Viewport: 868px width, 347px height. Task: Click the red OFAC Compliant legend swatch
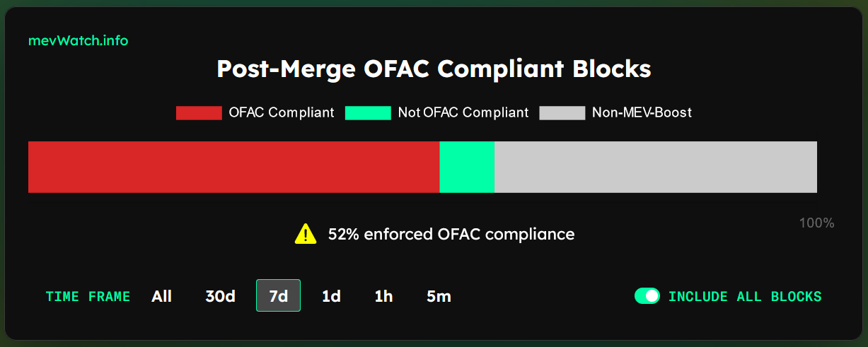(x=199, y=112)
